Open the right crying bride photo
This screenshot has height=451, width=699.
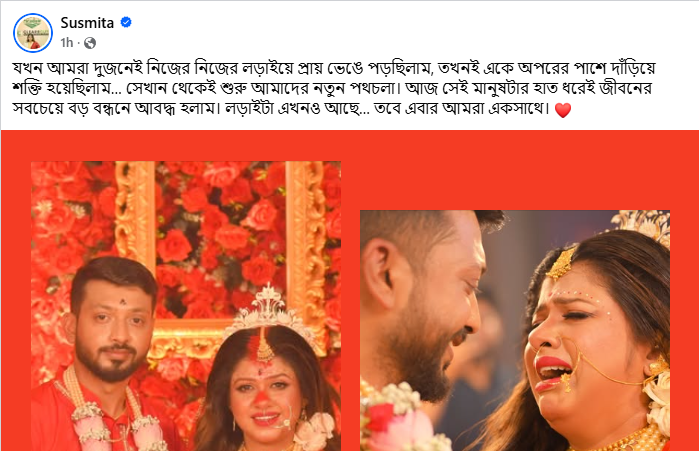(515, 331)
